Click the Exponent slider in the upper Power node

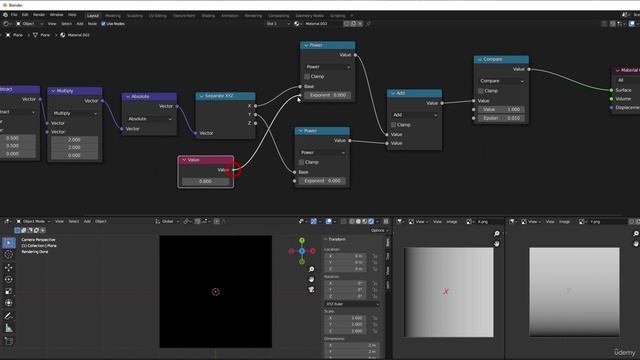pyautogui.click(x=328, y=95)
